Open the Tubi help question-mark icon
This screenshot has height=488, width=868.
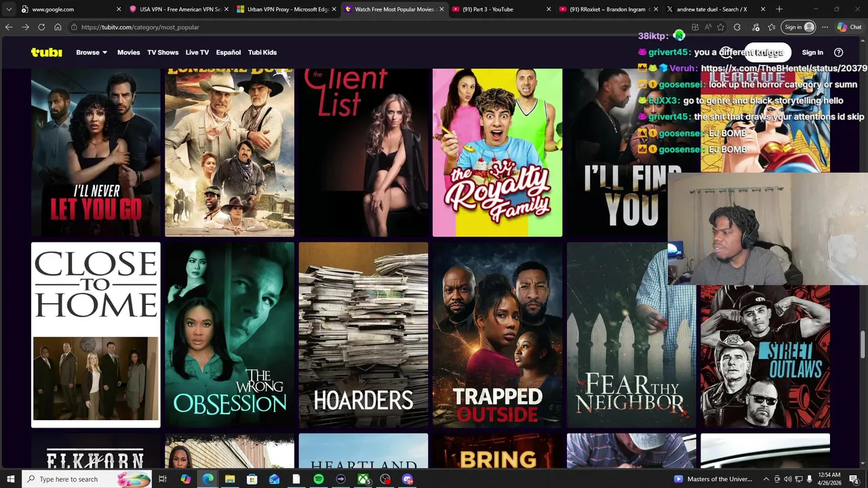click(838, 52)
